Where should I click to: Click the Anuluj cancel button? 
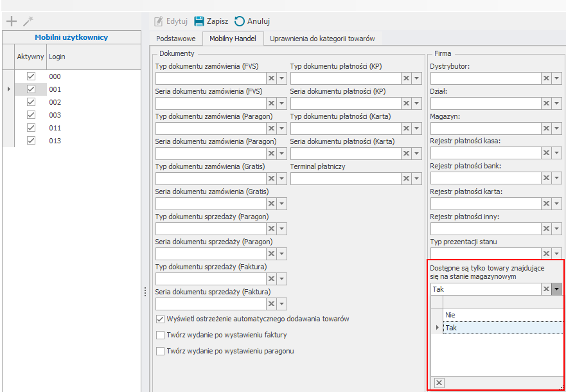[252, 21]
